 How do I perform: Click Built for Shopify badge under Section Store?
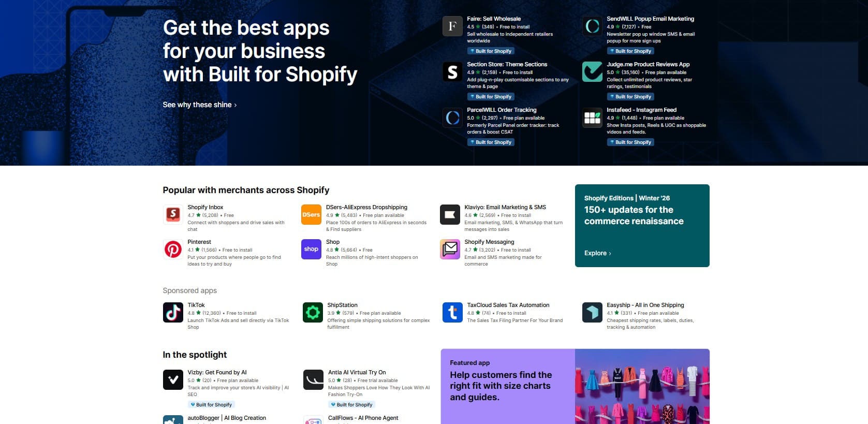point(491,96)
